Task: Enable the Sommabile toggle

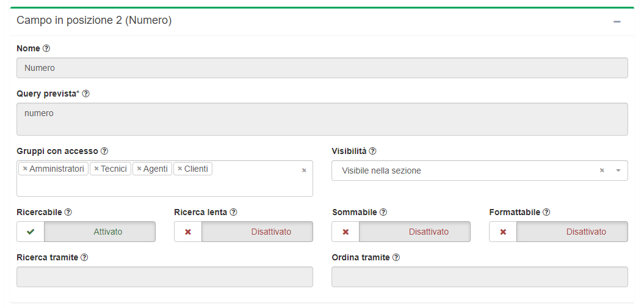Action: (x=401, y=232)
